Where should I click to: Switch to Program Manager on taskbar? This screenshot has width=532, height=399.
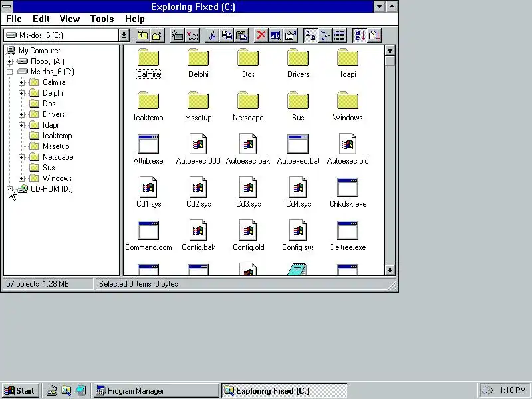156,391
